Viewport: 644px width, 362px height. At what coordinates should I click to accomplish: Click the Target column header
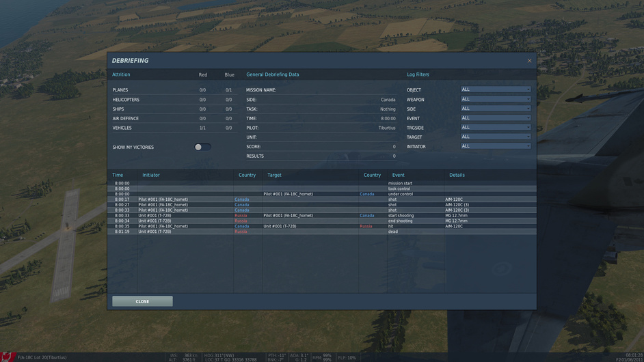point(274,175)
